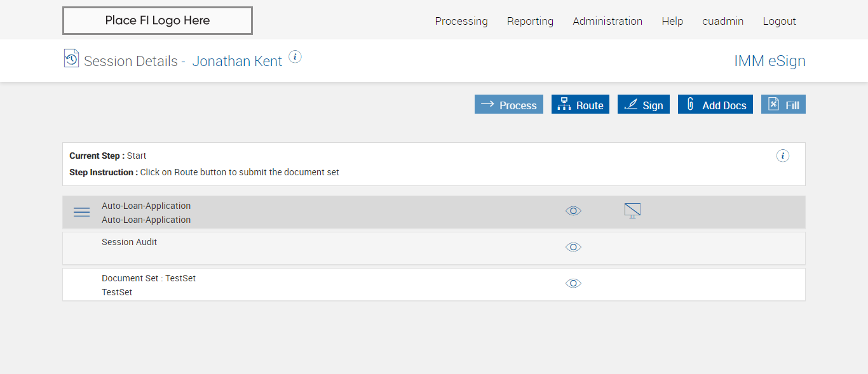Click the Route button
This screenshot has height=374, width=868.
(580, 105)
